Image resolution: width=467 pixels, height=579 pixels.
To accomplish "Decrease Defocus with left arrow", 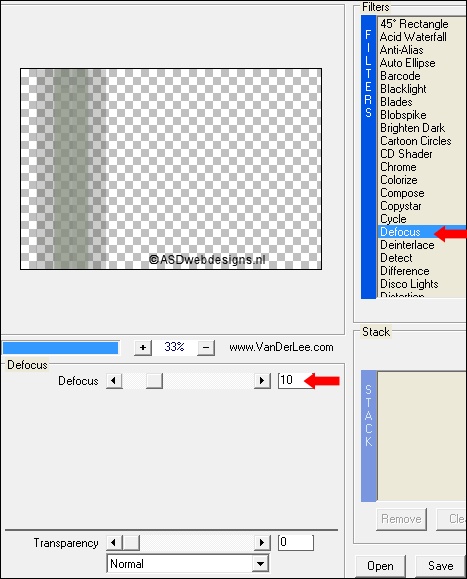I will point(114,381).
